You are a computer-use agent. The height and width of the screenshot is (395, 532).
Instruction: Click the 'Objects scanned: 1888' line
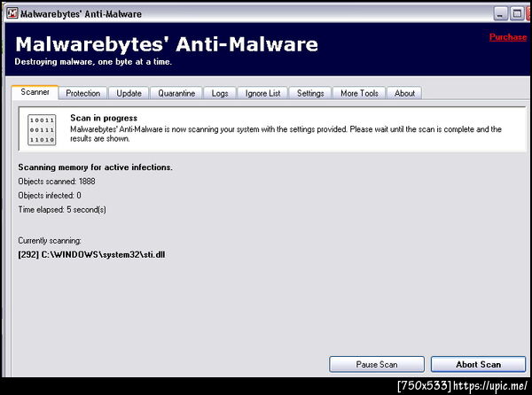point(57,182)
